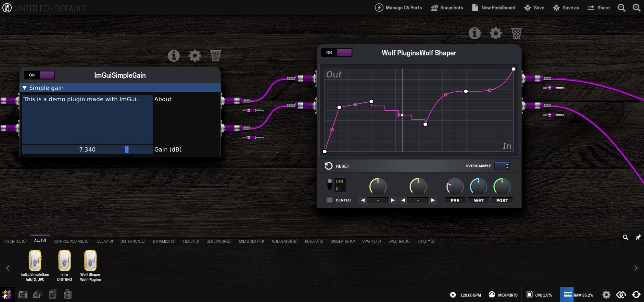The width and height of the screenshot is (644, 302).
Task: Click the MOD logo icon at top left
Action: (x=7, y=8)
